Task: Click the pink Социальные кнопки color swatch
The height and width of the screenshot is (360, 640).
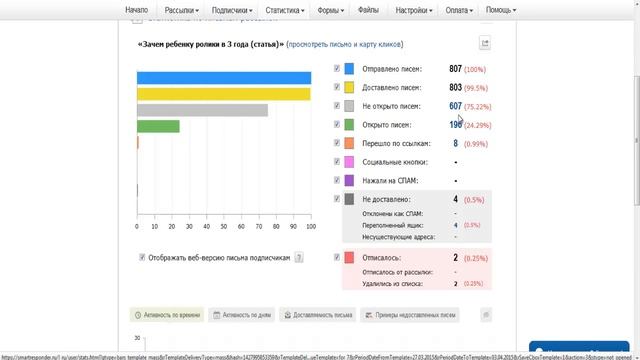Action: click(349, 162)
